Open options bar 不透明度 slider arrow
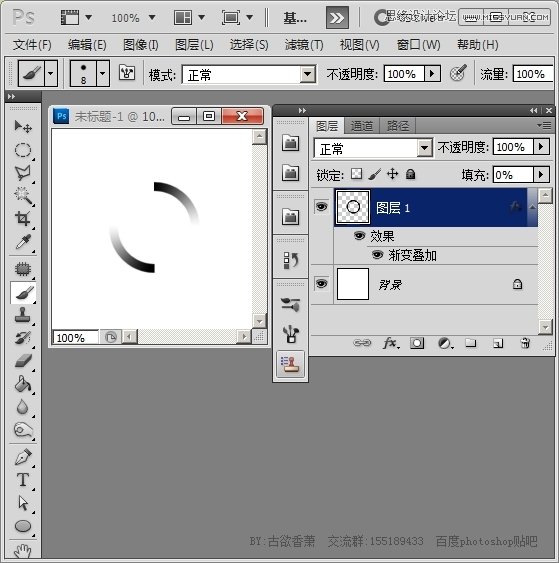559x563 pixels. point(432,74)
